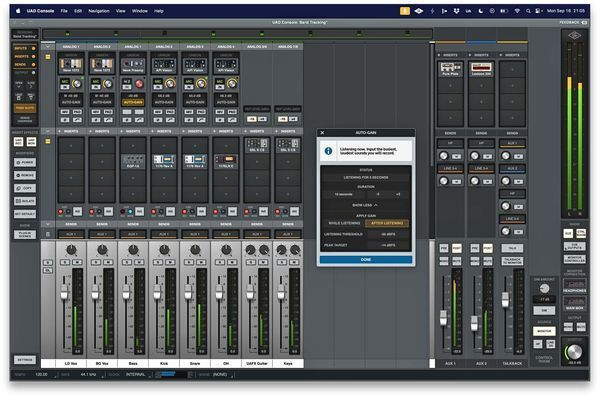The width and height of the screenshot is (600, 396).
Task: Open Spotlight search in the menu bar
Action: [x=528, y=11]
